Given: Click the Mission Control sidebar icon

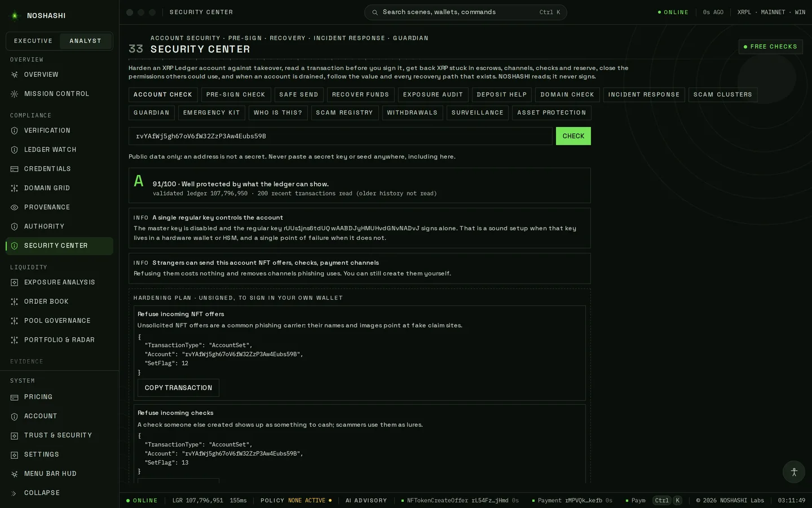Looking at the screenshot, I should 15,94.
